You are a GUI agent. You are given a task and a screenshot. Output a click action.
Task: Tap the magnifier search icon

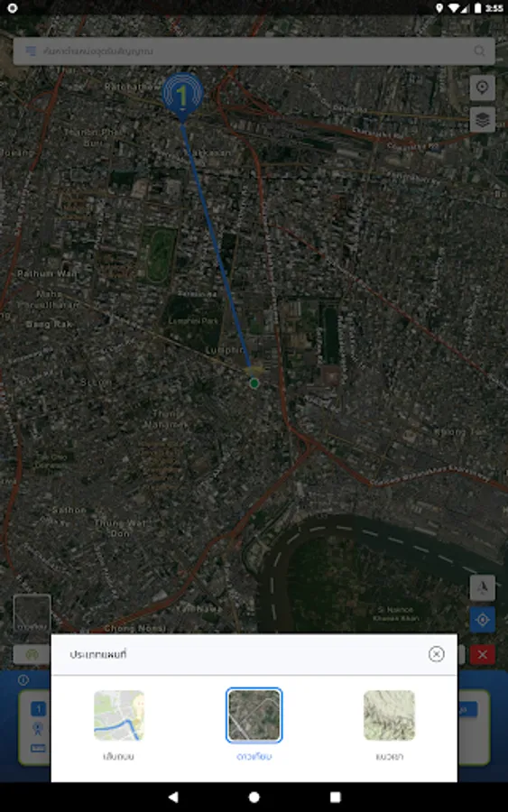click(479, 51)
